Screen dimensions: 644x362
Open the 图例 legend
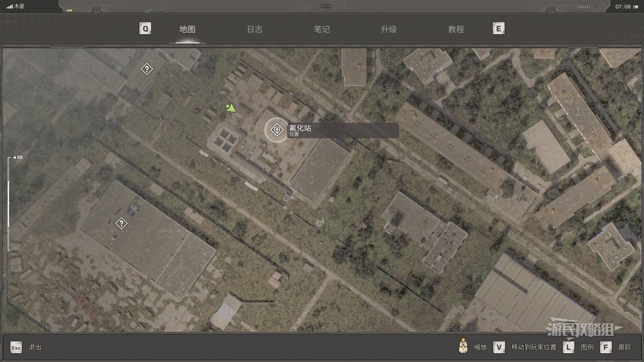pos(587,347)
